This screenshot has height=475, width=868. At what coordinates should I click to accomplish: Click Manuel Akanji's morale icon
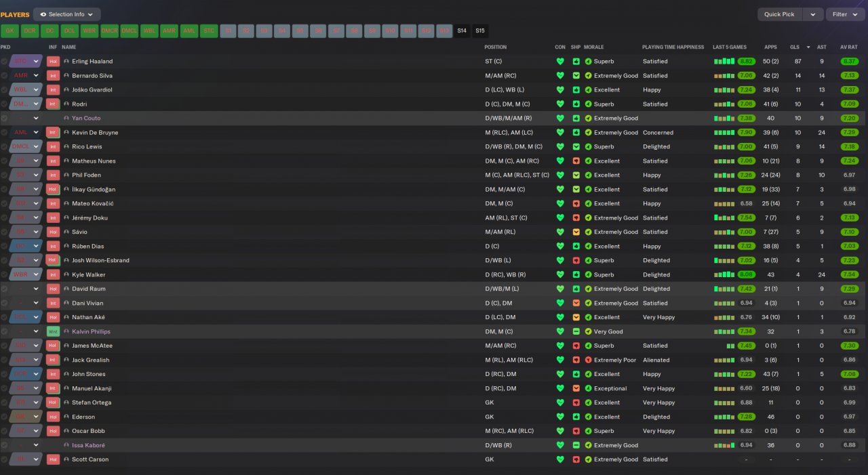coord(589,388)
